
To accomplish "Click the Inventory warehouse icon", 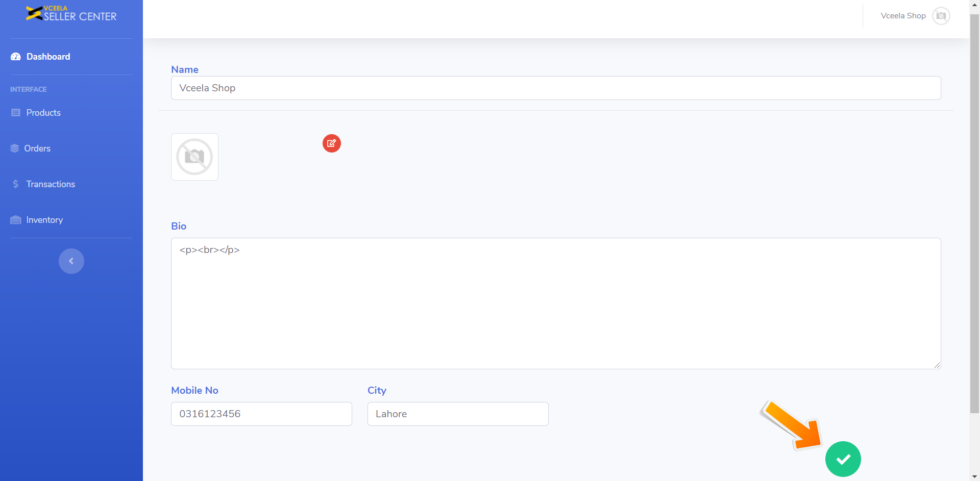I will point(16,220).
